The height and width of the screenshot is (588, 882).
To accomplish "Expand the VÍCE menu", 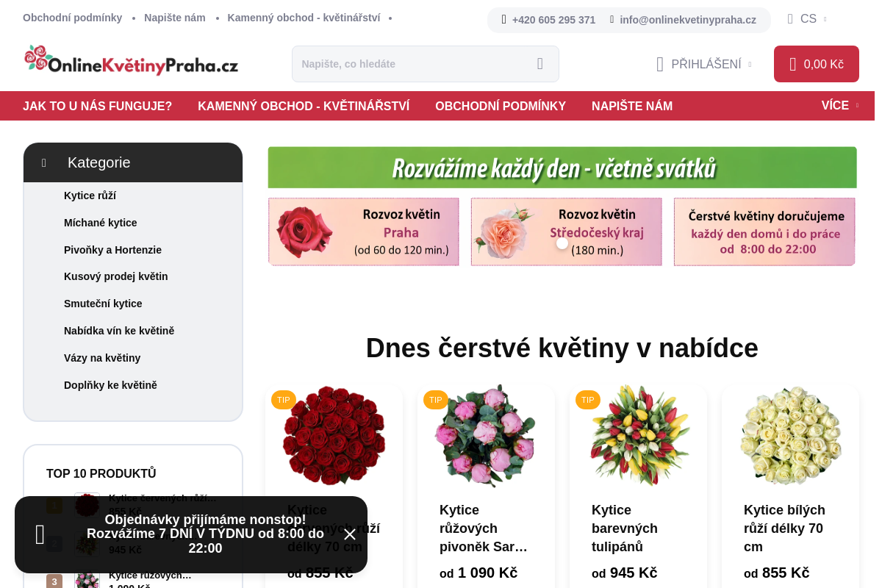I will (x=840, y=105).
